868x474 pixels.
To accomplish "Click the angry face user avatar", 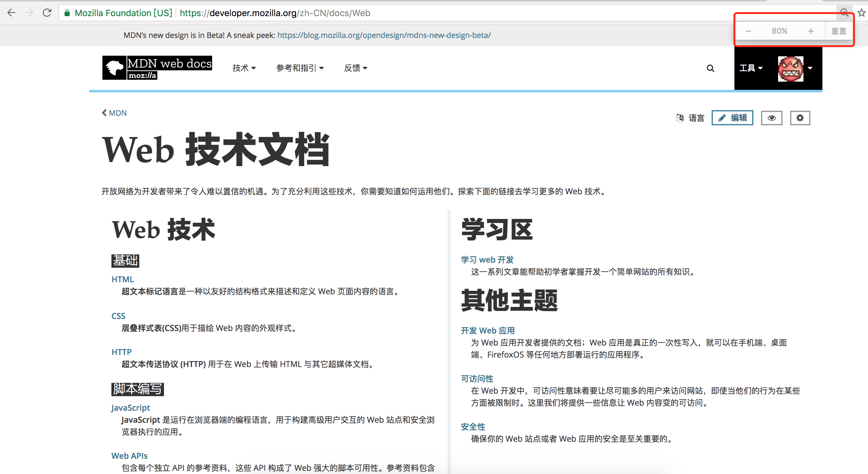I will tap(790, 68).
